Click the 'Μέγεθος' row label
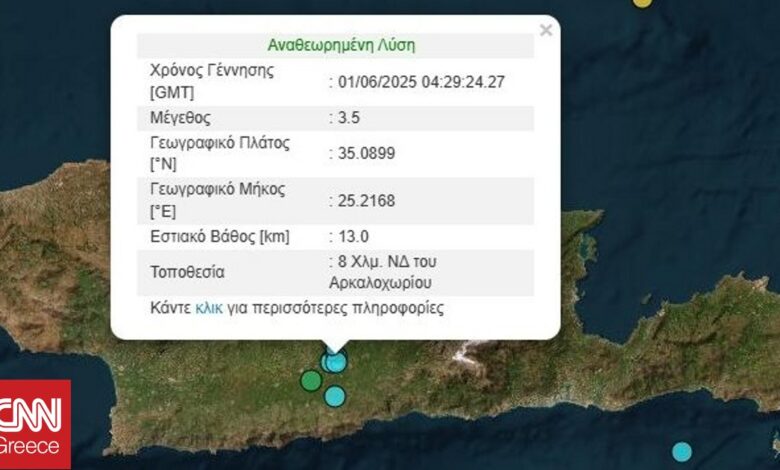 point(180,118)
